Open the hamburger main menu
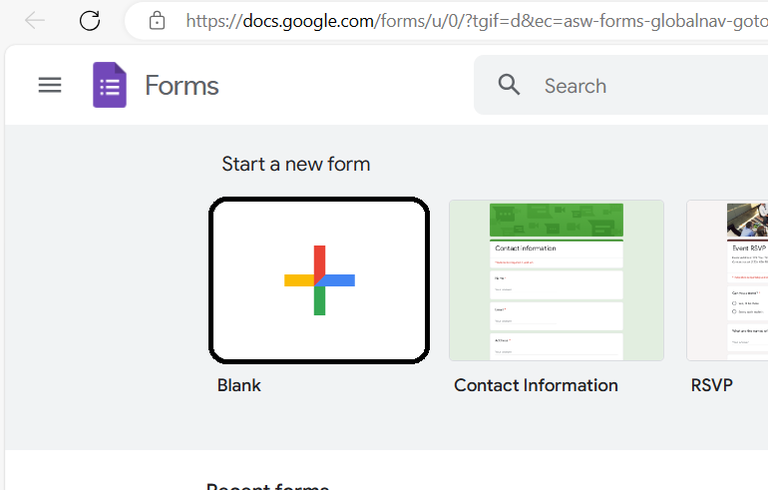 pos(50,85)
